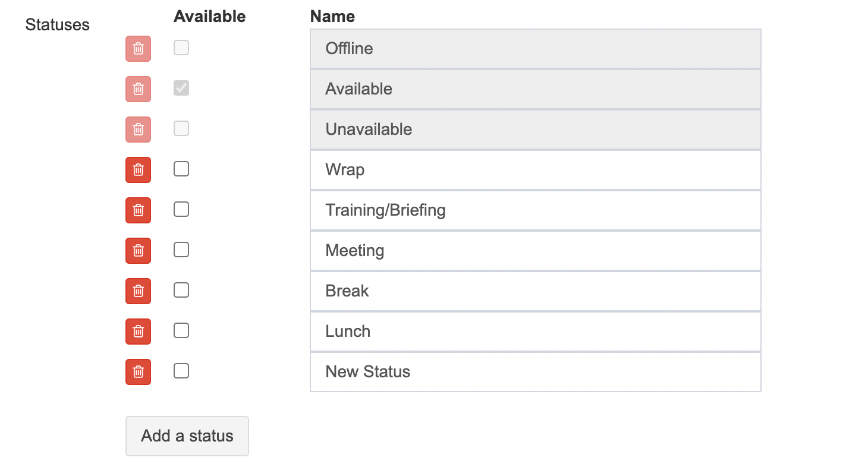Toggle the Available checkbox for Break
868x467 pixels.
(181, 291)
